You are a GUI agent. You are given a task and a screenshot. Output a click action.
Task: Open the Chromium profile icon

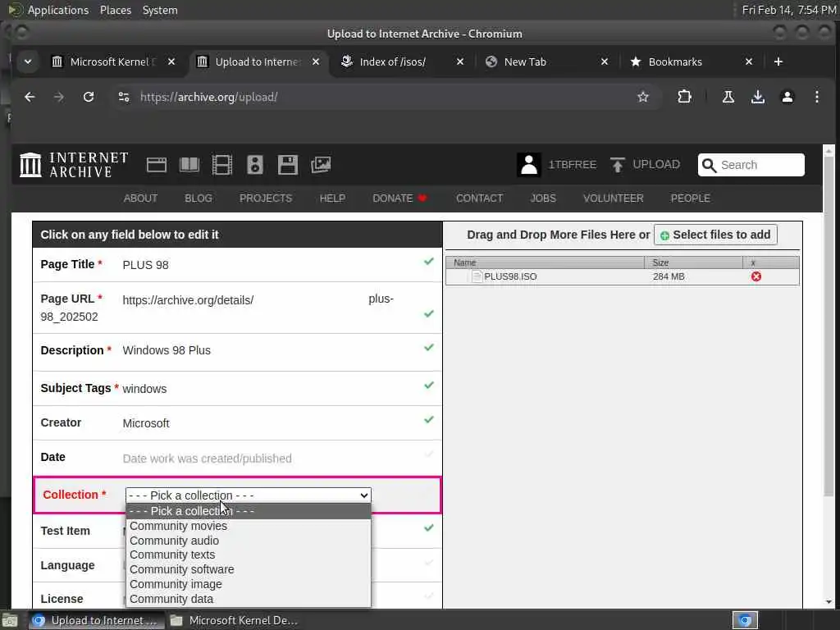click(787, 97)
